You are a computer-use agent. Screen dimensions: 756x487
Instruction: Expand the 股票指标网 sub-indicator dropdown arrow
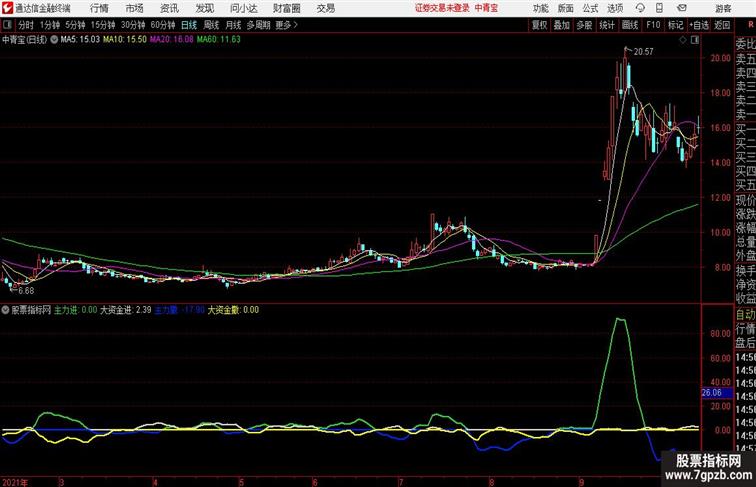click(5, 310)
